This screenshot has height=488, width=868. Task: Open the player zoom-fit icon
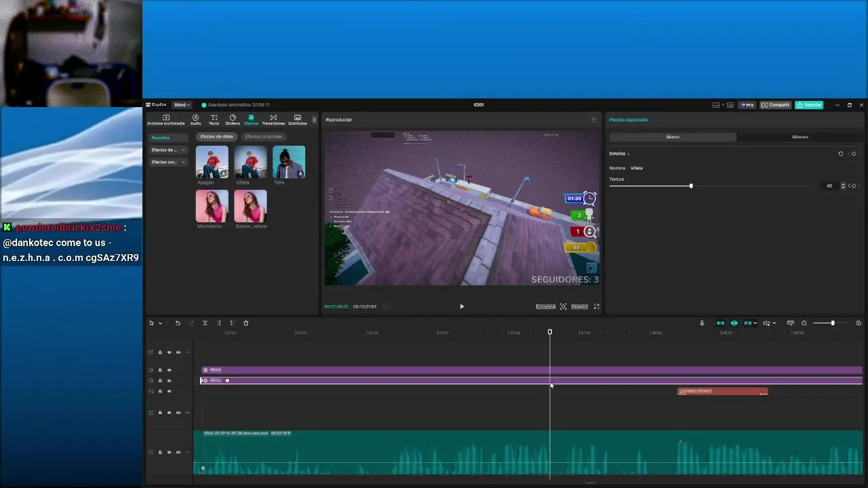563,306
